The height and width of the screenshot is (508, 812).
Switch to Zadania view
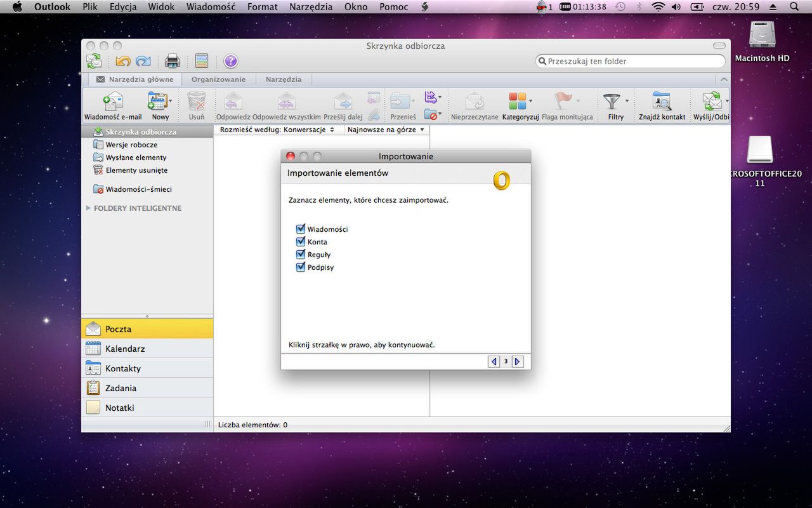147,388
